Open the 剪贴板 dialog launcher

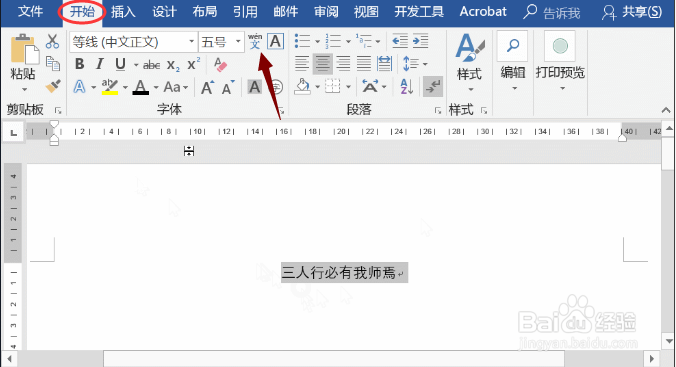[x=58, y=111]
